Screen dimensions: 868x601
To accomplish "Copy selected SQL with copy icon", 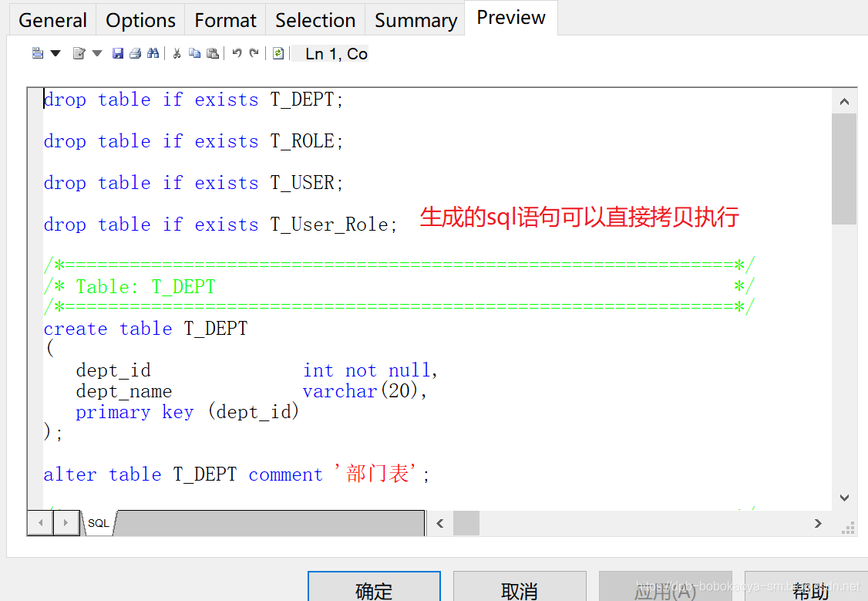I will [x=194, y=53].
